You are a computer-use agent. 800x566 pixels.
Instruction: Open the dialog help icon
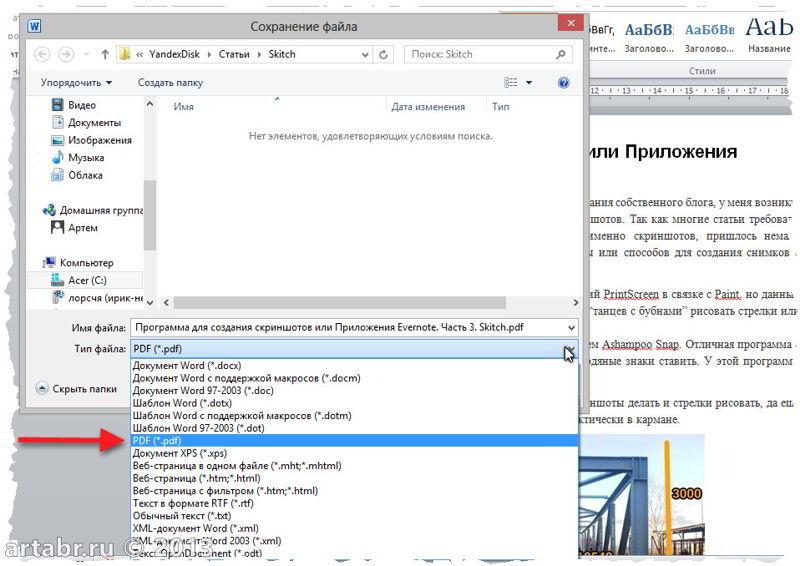(x=563, y=83)
